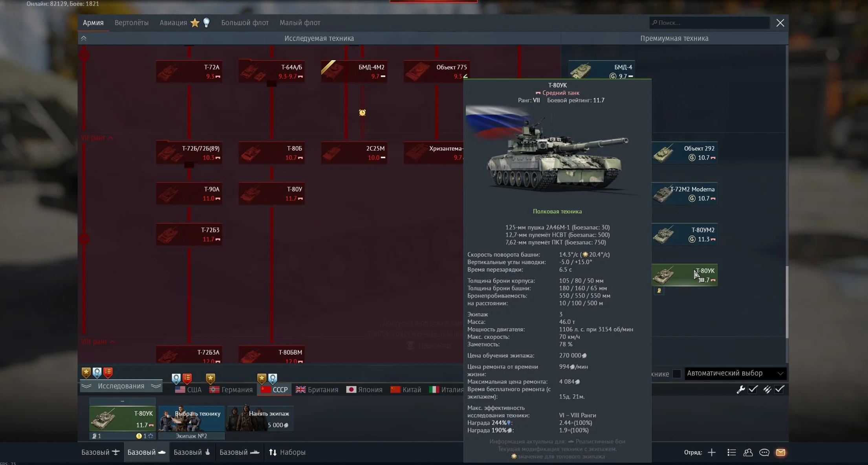This screenshot has height=465, width=868.
Task: Tick the empty checkbox beside Автоматический выбор
Action: [x=676, y=373]
